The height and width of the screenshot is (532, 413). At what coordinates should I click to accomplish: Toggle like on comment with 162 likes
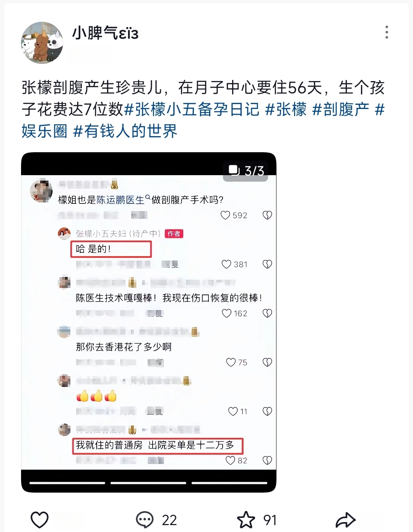(227, 313)
